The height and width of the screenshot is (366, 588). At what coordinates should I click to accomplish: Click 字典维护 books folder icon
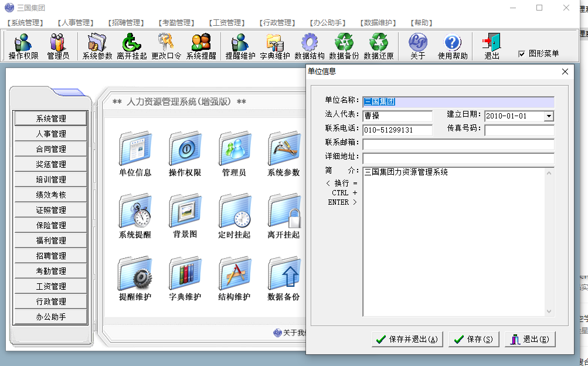(x=185, y=278)
